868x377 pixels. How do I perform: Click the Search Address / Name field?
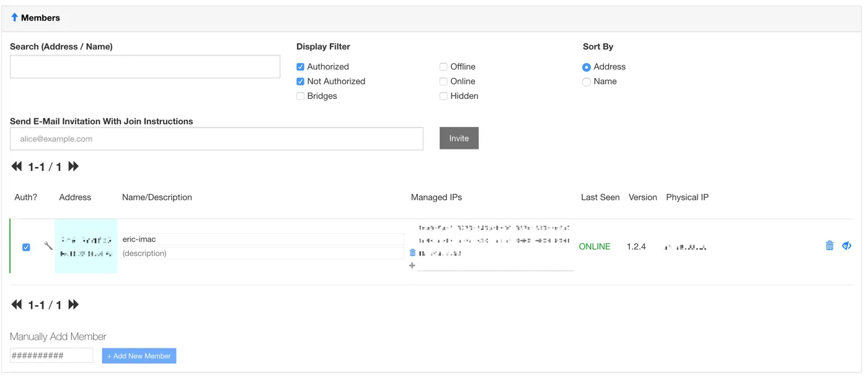(145, 67)
